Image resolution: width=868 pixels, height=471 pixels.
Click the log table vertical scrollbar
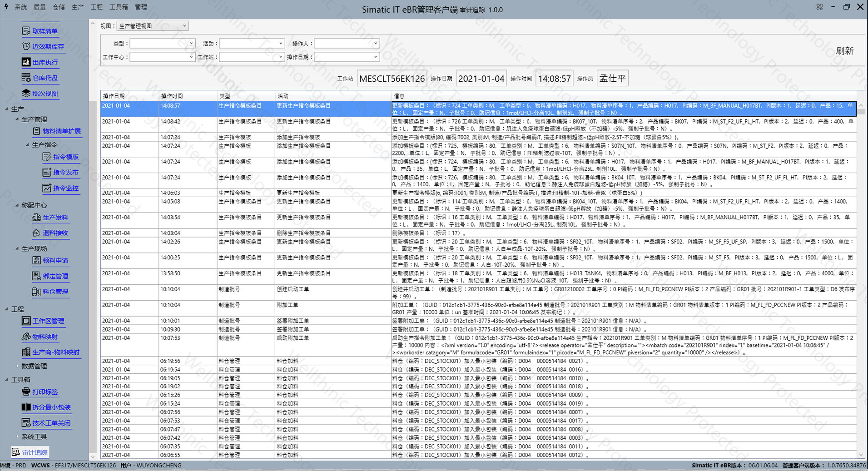point(861,273)
